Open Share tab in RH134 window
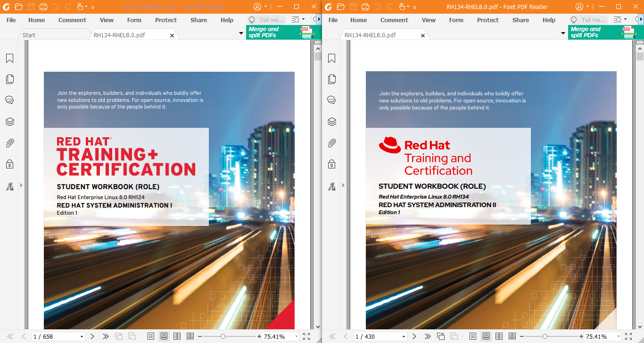The height and width of the screenshot is (343, 644). (x=520, y=20)
